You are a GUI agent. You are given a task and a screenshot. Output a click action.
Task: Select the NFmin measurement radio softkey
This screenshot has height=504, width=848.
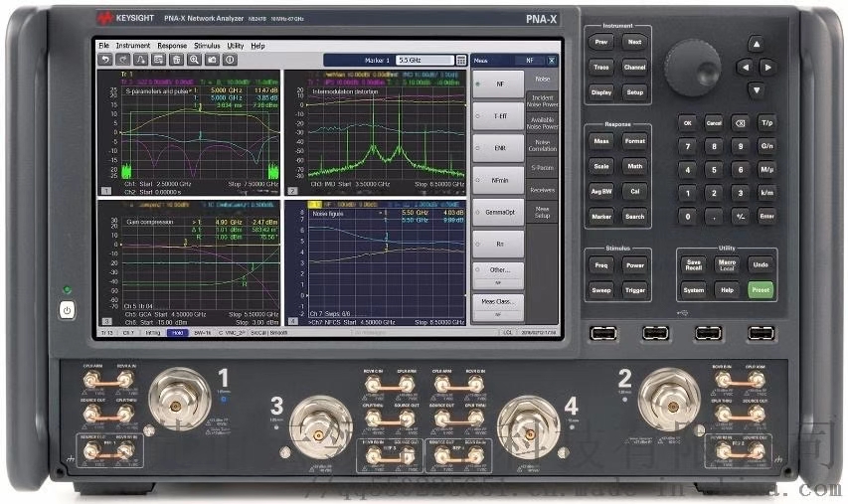coord(498,180)
